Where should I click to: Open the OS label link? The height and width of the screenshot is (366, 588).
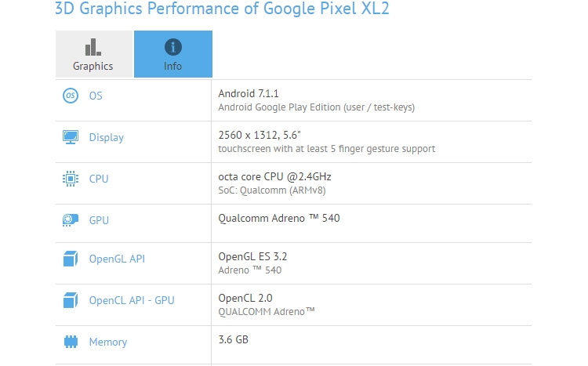pos(96,96)
